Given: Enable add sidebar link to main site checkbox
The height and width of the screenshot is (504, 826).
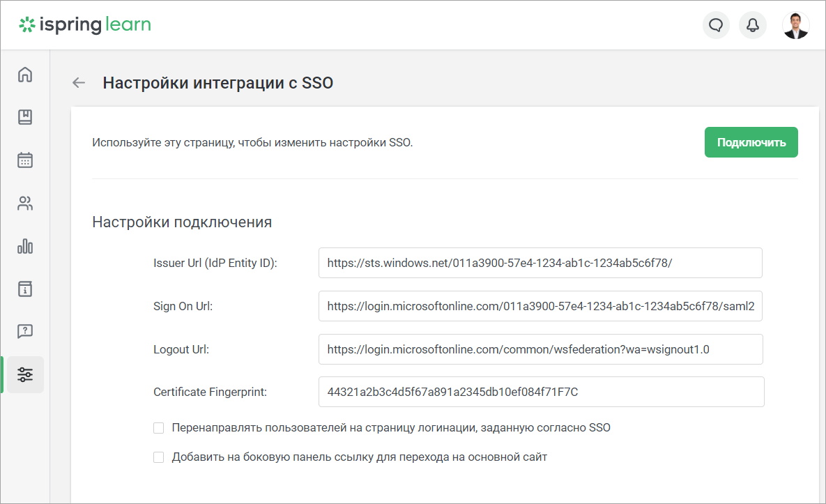Looking at the screenshot, I should 158,457.
